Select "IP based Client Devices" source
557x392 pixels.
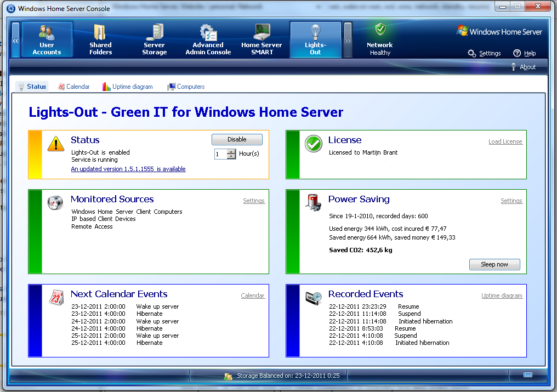click(104, 219)
